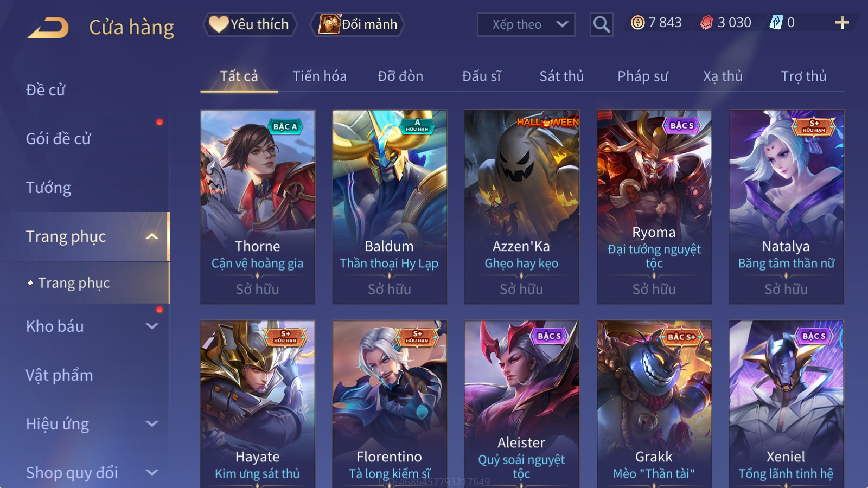
Task: Click the golden back arrow icon
Action: coord(48,27)
